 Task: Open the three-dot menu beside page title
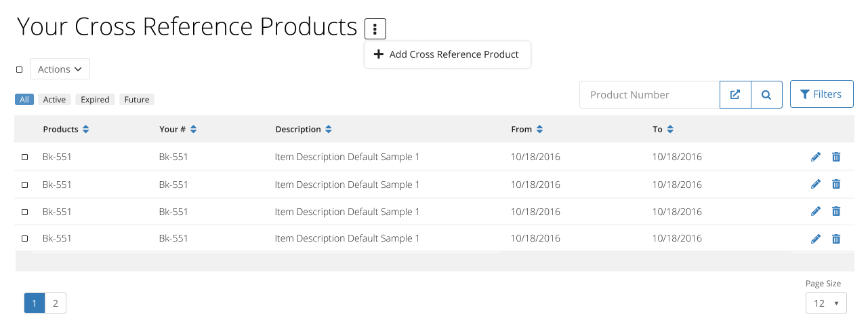[x=375, y=29]
